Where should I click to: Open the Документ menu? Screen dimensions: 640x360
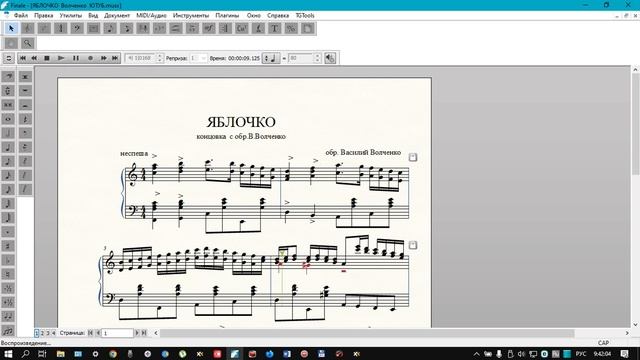coord(117,15)
